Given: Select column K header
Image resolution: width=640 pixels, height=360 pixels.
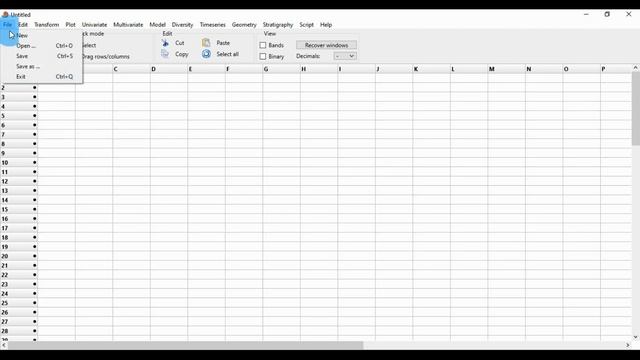Looking at the screenshot, I should 431,69.
